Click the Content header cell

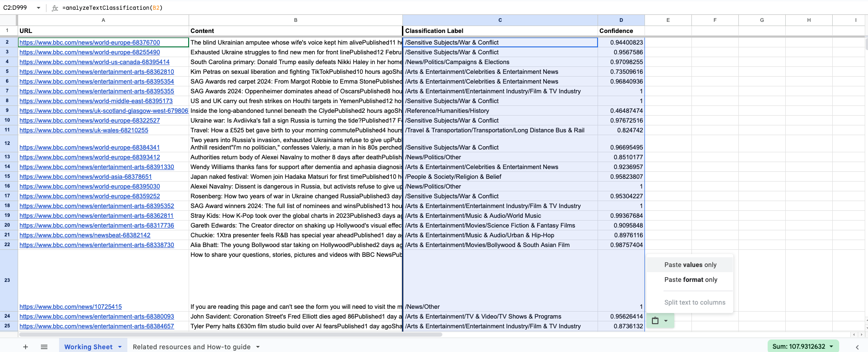[x=296, y=31]
